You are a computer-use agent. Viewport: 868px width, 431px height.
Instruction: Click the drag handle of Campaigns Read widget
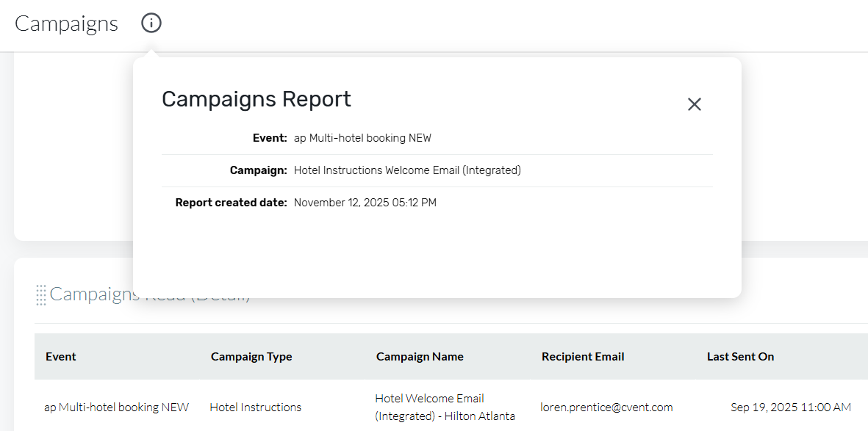click(41, 295)
